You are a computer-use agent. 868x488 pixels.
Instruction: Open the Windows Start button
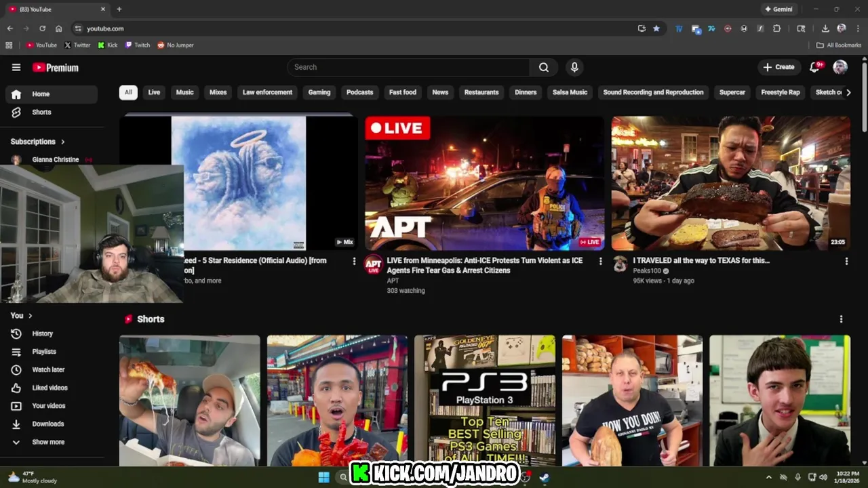(324, 477)
